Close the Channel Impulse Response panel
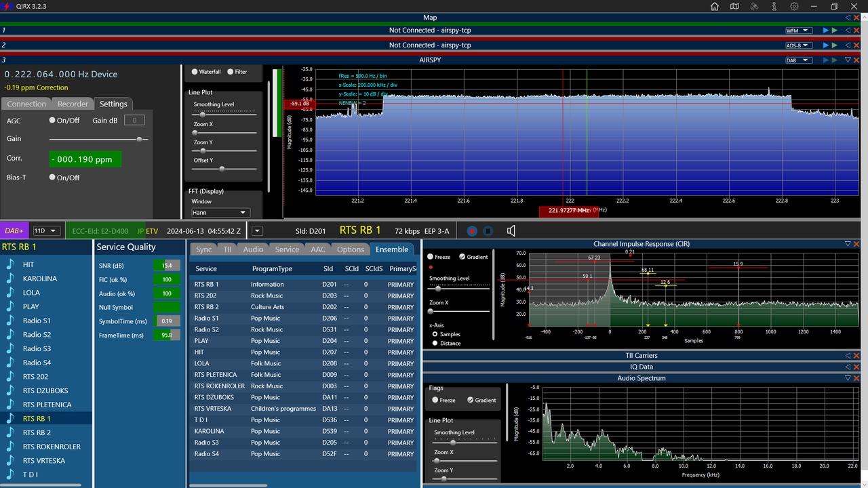868x488 pixels. coord(856,244)
